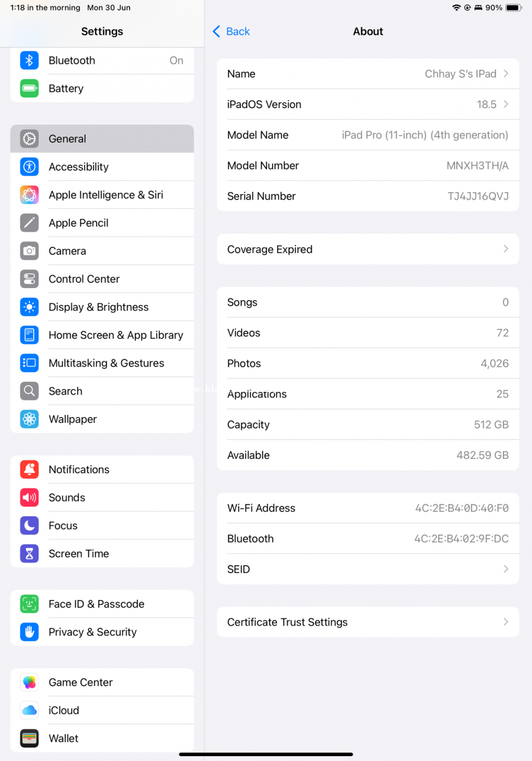Tap the Game Center icon
The image size is (532, 761).
click(29, 682)
